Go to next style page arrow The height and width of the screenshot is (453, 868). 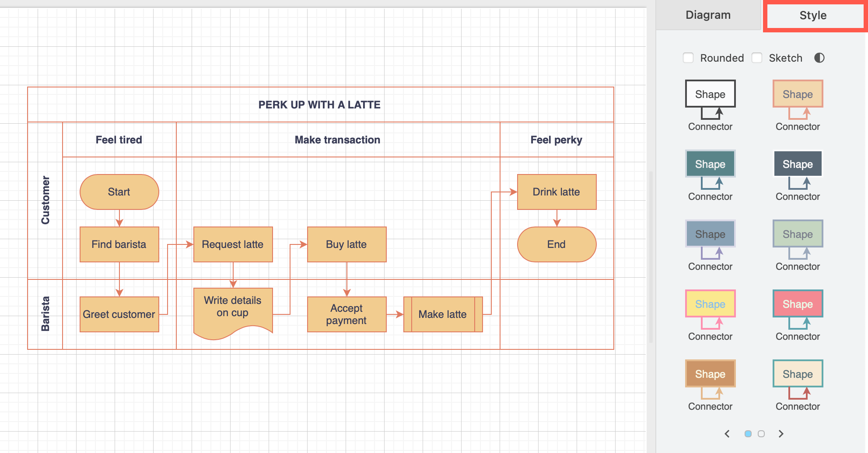tap(781, 434)
